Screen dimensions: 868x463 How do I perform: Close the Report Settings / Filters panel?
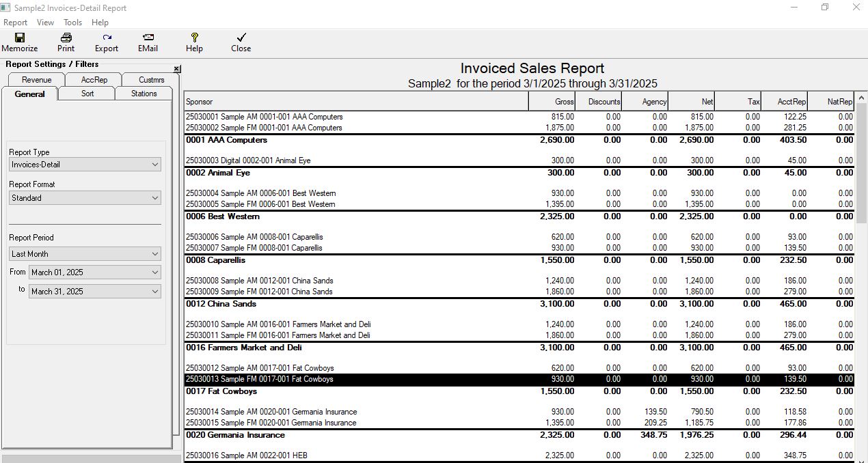177,69
